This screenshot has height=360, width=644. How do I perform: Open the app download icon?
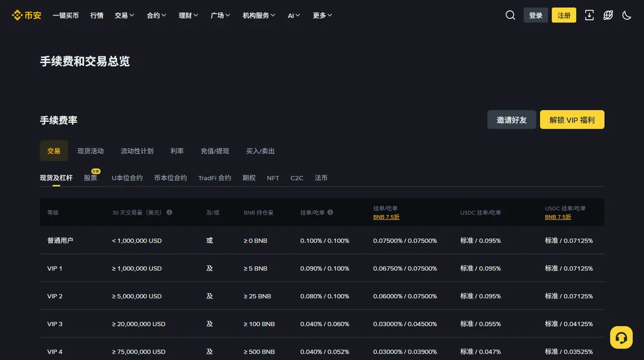point(589,15)
